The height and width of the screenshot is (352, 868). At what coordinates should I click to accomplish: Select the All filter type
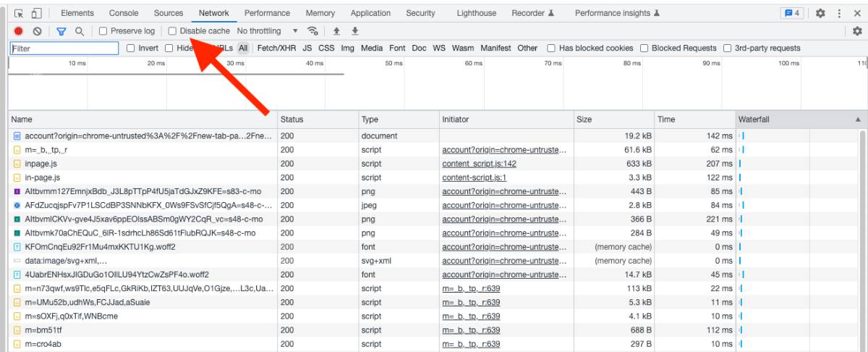pyautogui.click(x=243, y=49)
